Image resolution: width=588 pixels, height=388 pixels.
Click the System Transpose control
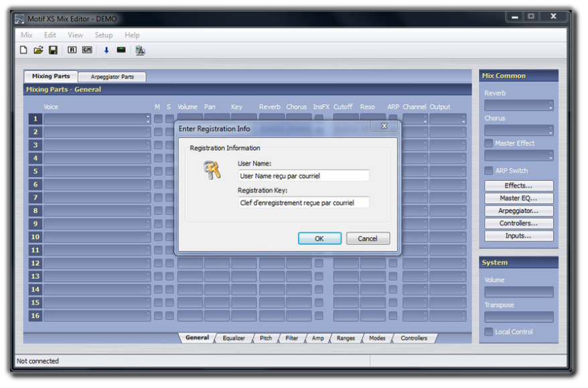[x=519, y=317]
